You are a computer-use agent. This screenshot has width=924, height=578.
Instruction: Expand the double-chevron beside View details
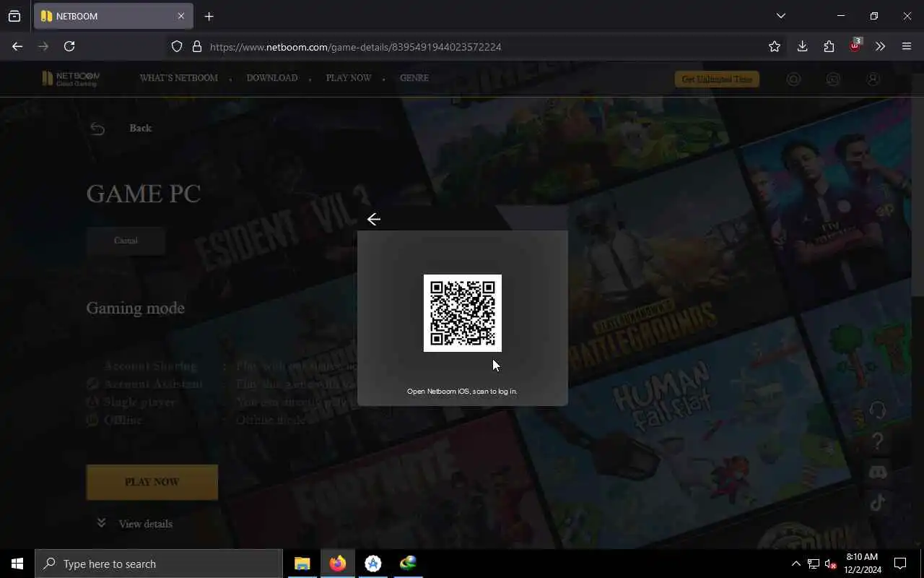tap(101, 523)
